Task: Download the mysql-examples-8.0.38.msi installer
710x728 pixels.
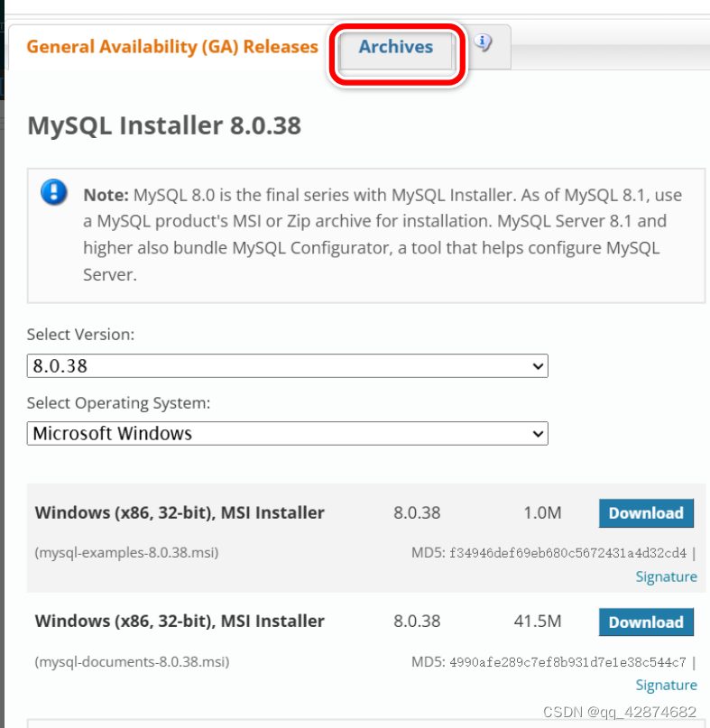Action: click(x=645, y=513)
